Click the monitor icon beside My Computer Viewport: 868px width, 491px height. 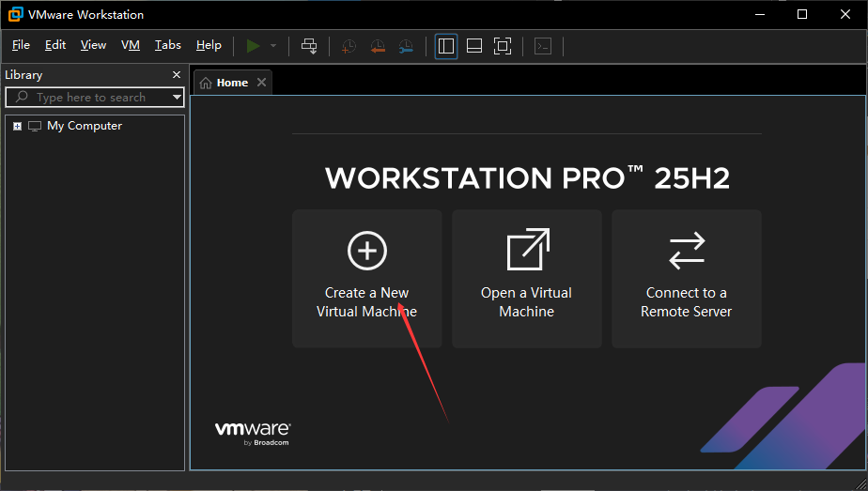(35, 126)
